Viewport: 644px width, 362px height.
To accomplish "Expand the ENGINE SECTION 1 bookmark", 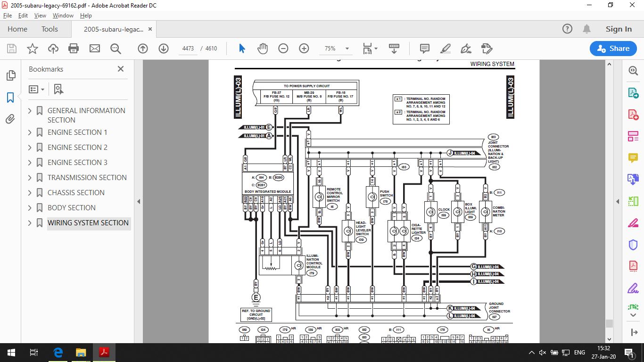I will click(x=30, y=132).
